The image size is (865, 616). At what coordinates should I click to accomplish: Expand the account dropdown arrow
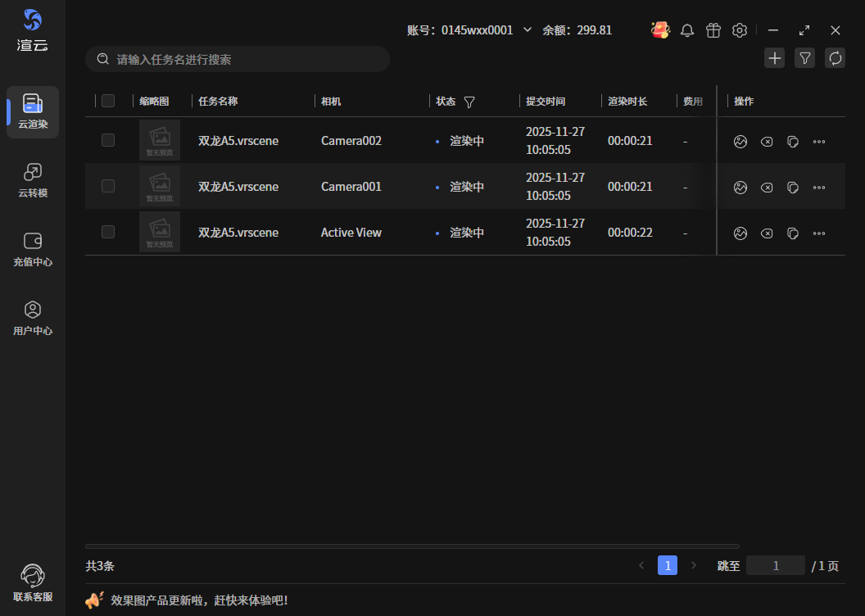(528, 30)
